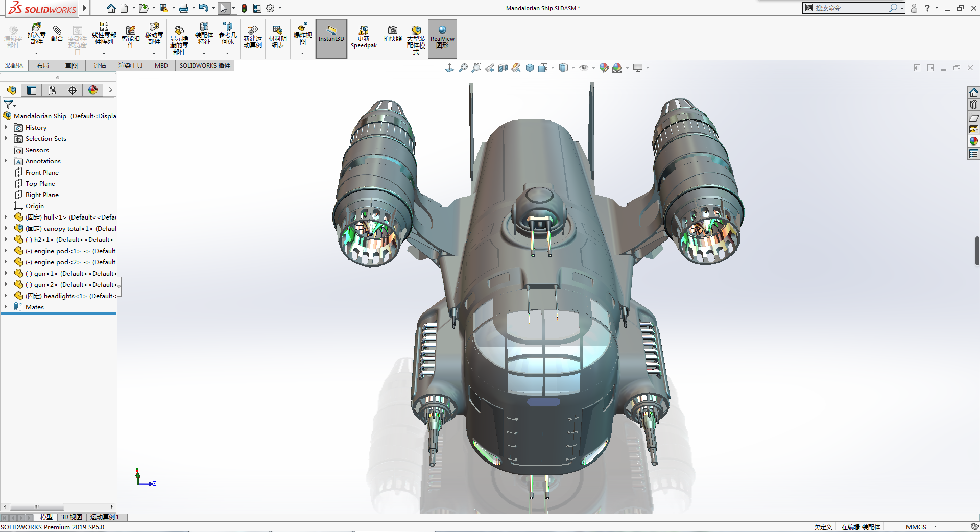Image resolution: width=980 pixels, height=532 pixels.
Task: Open File Properties icon next to rebuild
Action: coord(257,8)
